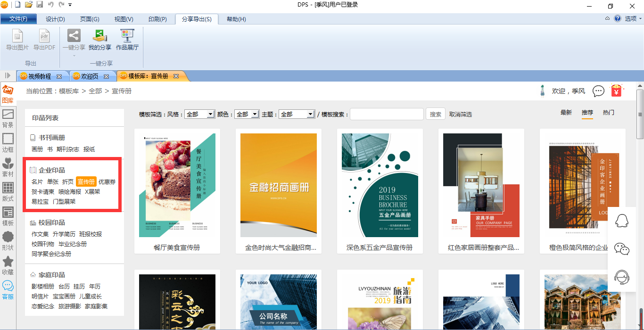This screenshot has height=330, width=644.
Task: Sort templates by 热门
Action: tap(608, 113)
